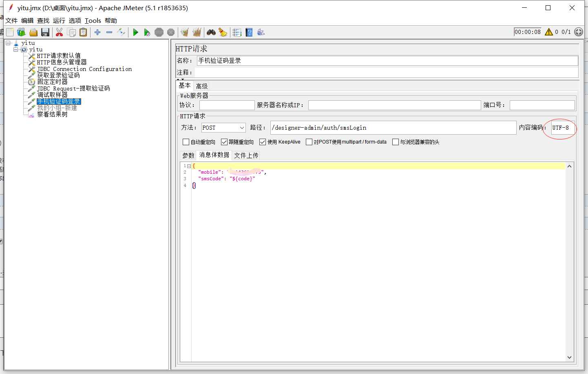Select 固定定时器 in the tree

point(53,82)
